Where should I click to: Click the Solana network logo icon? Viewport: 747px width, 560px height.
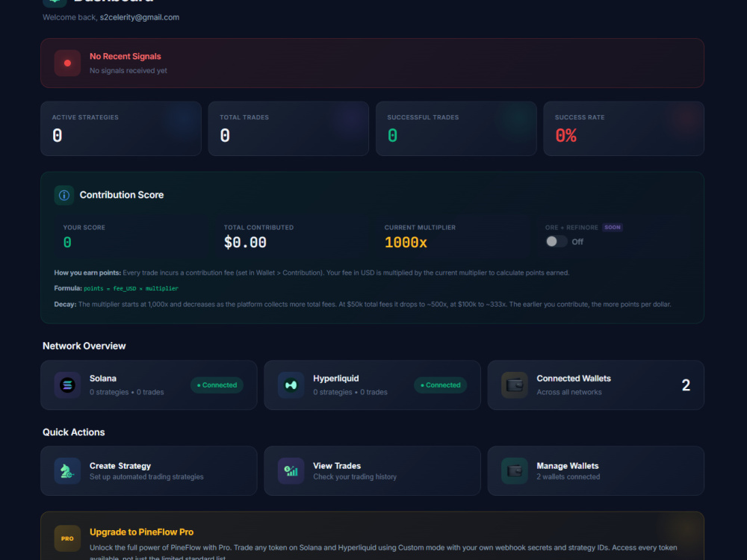coord(67,385)
